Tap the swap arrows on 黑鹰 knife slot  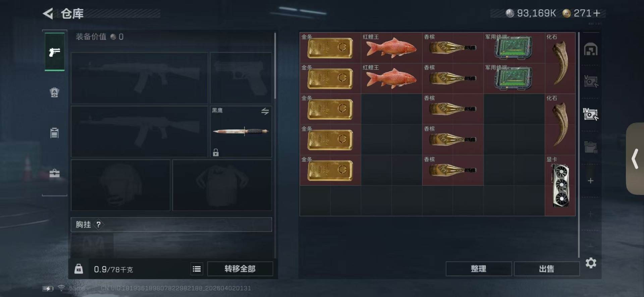coord(265,111)
